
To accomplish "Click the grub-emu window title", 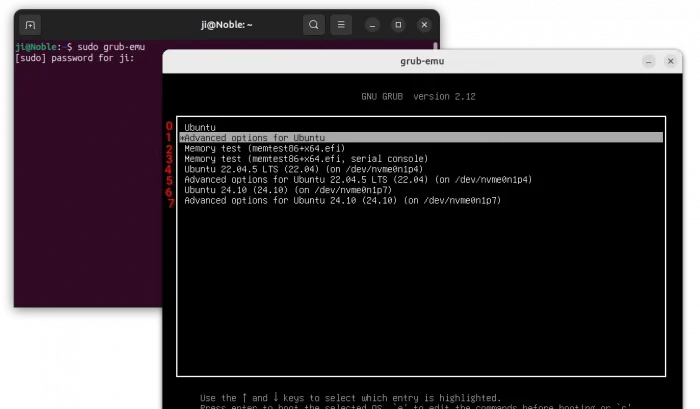I will tap(422, 61).
